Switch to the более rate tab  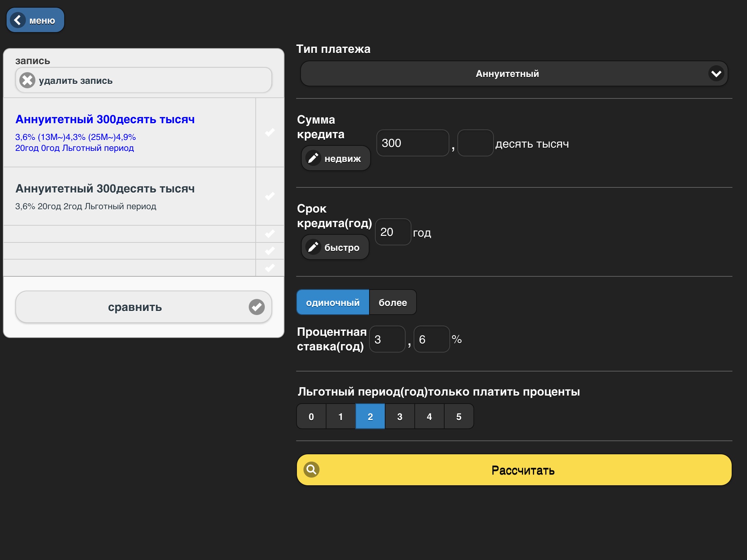coord(393,302)
